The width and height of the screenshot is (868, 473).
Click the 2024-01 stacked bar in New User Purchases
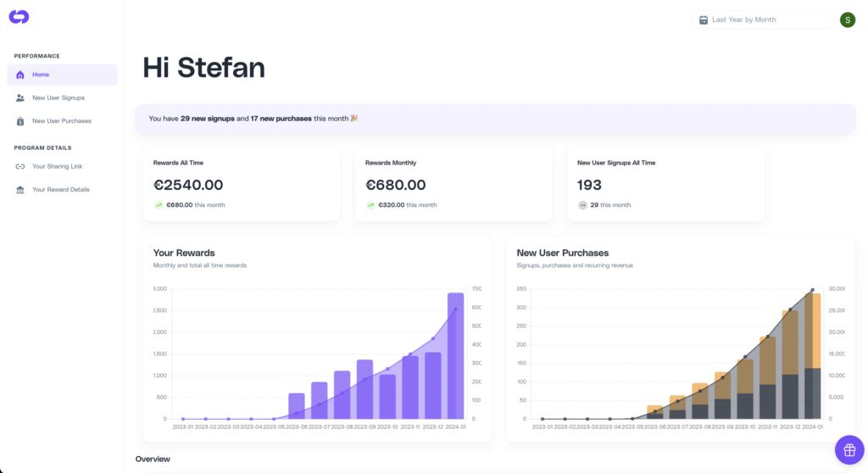tap(812, 356)
